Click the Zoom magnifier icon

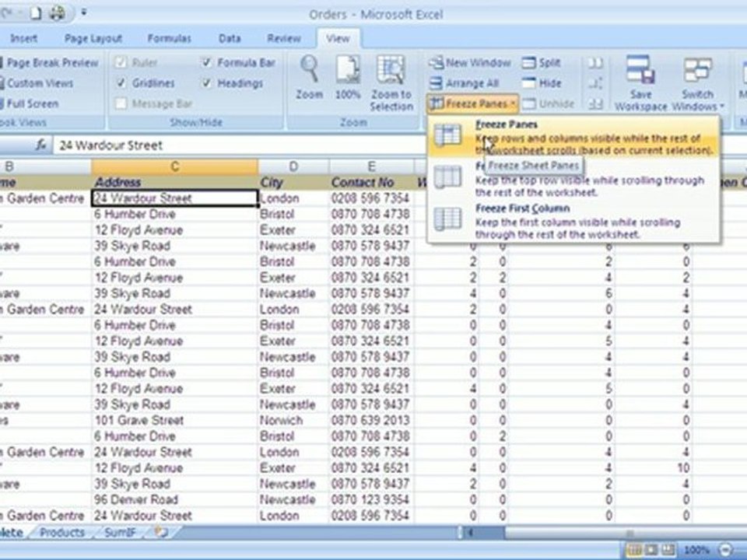(310, 69)
